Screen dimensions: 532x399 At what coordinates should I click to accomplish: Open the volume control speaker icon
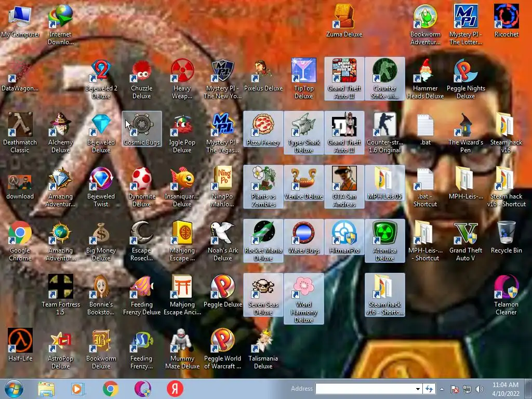(479, 389)
